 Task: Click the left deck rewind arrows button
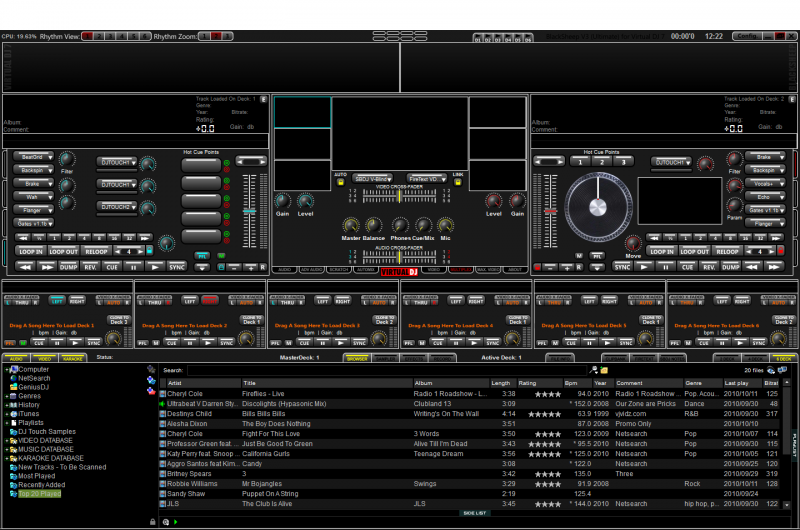(26, 267)
